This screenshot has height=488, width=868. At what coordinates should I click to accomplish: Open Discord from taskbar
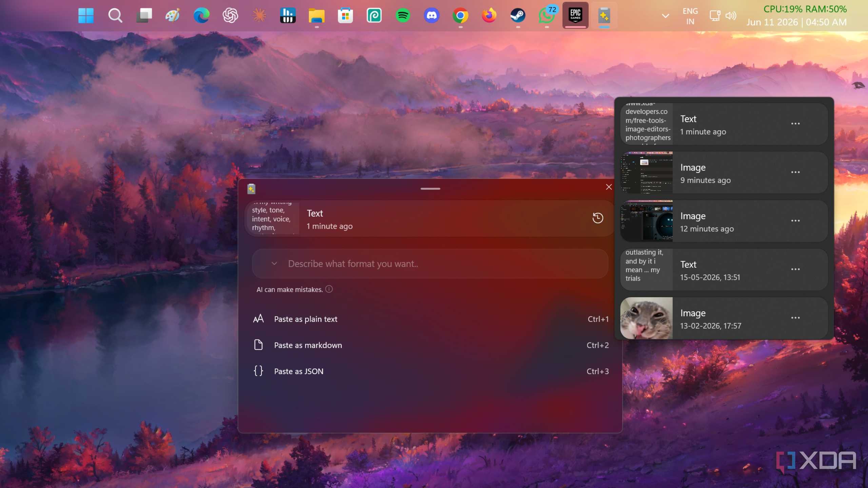tap(432, 16)
